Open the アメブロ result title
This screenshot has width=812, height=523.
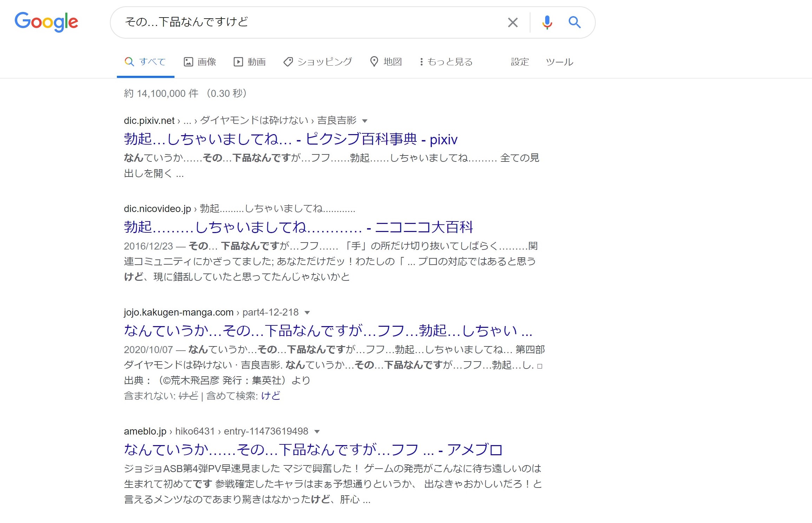pos(313,450)
